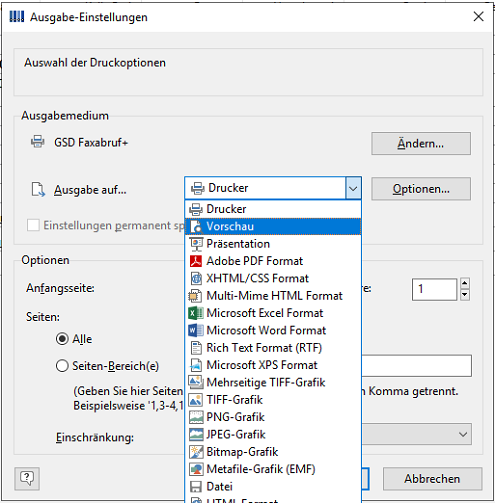The width and height of the screenshot is (495, 504).
Task: Select the Präsentation icon entry
Action: pyautogui.click(x=196, y=244)
